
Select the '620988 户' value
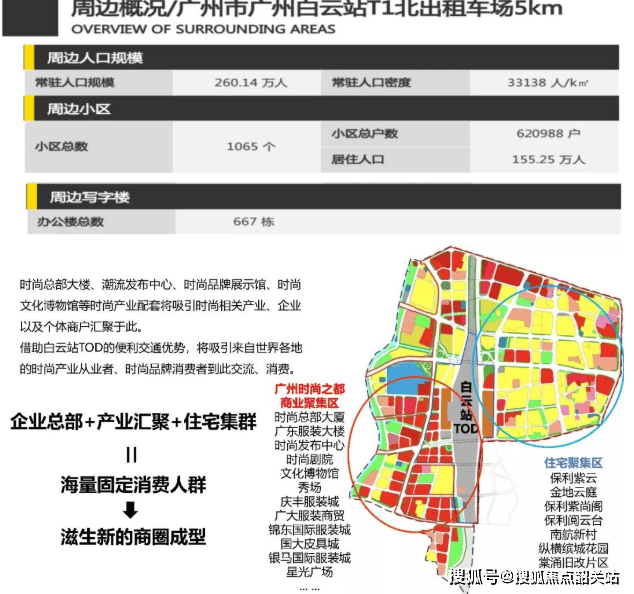(x=548, y=134)
